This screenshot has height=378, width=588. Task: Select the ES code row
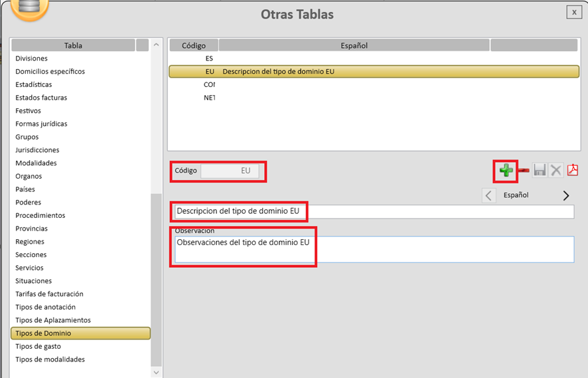(x=209, y=58)
